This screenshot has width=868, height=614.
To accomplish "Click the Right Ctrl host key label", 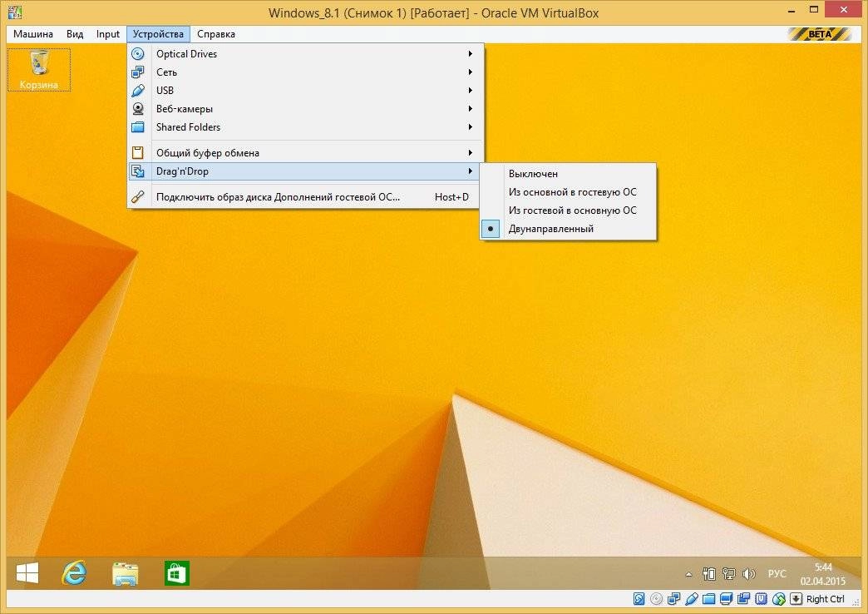I will pos(826,598).
